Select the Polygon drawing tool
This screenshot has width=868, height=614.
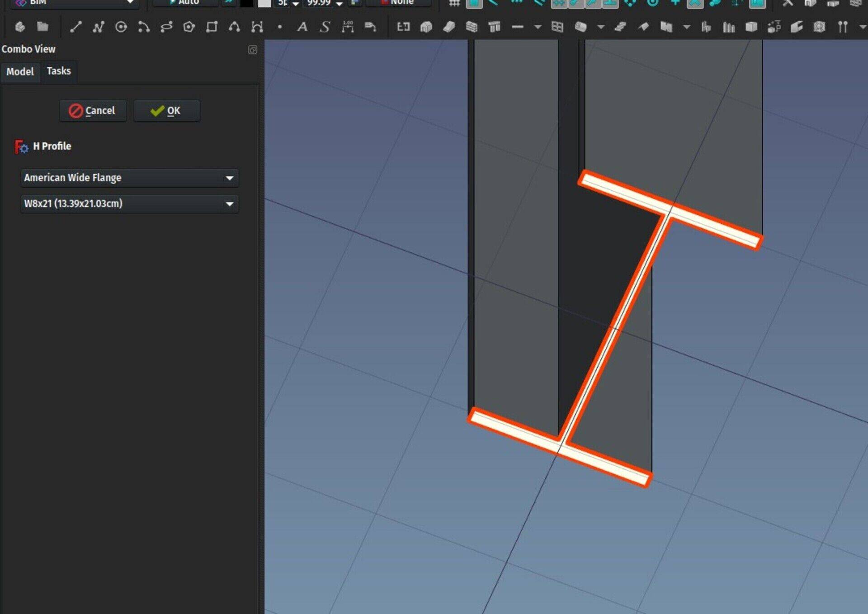tap(189, 27)
